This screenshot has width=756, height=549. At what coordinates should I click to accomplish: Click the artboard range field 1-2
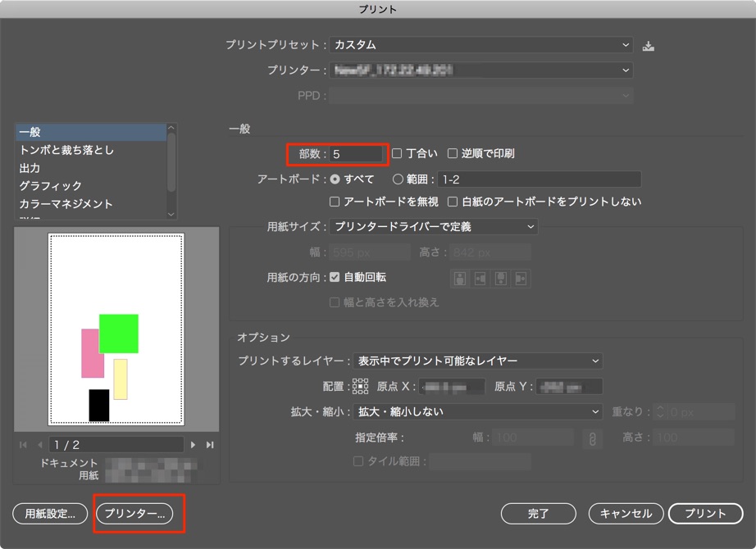540,179
